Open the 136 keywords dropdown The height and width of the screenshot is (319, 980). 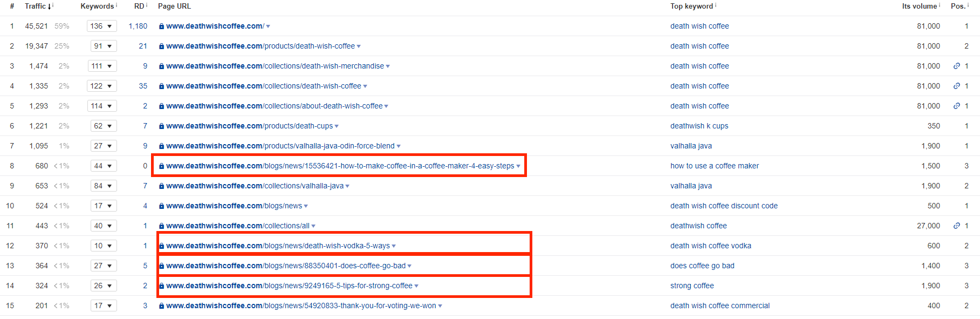[x=102, y=26]
